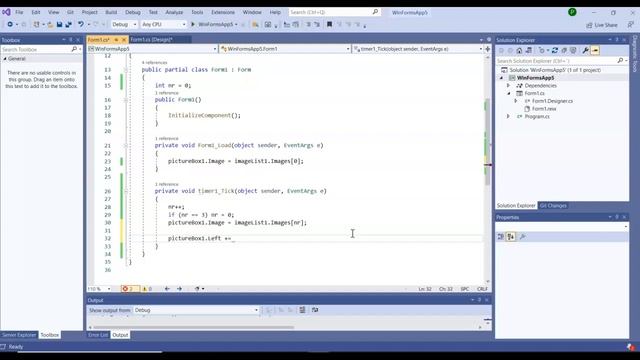Open the File menu
Screen dimensions: 640x360
click(x=19, y=12)
